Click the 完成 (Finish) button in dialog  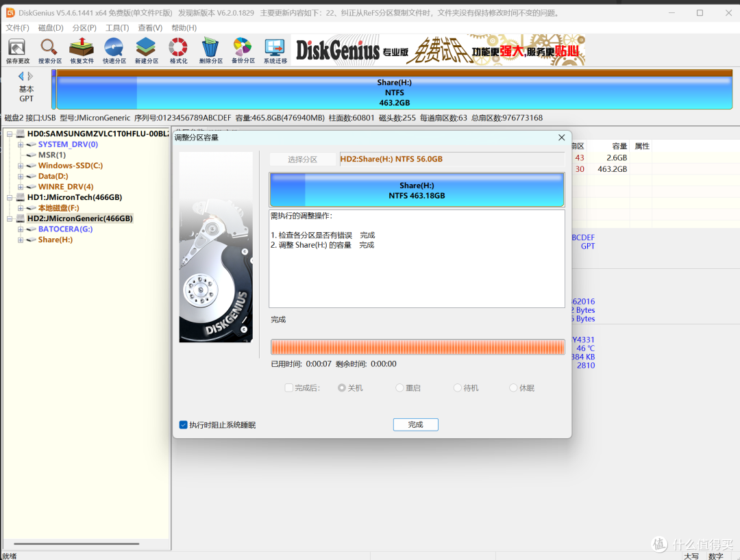pos(416,424)
